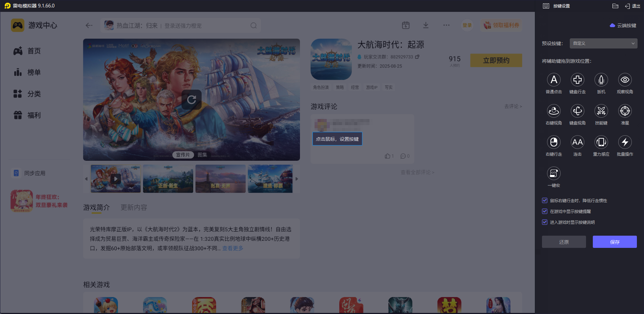This screenshot has height=314, width=644.
Task: Select the 技能键 skill key icon
Action: pyautogui.click(x=601, y=111)
